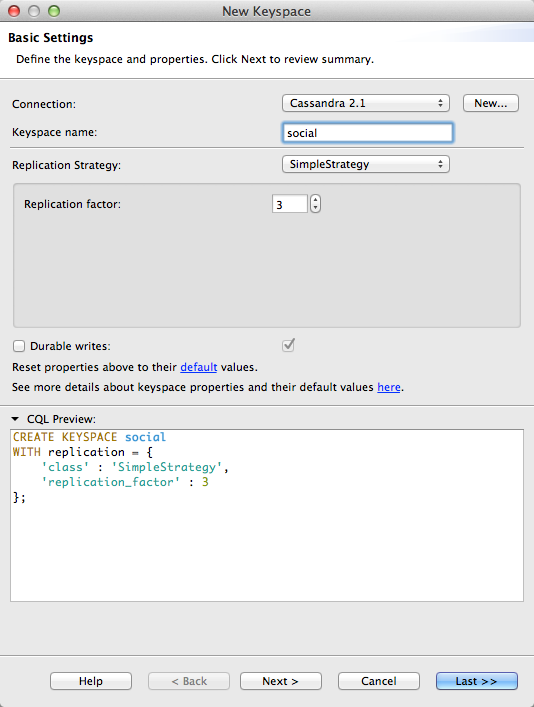This screenshot has width=534, height=707.
Task: Collapse the CQL Preview disclosure triangle
Action: 15,419
